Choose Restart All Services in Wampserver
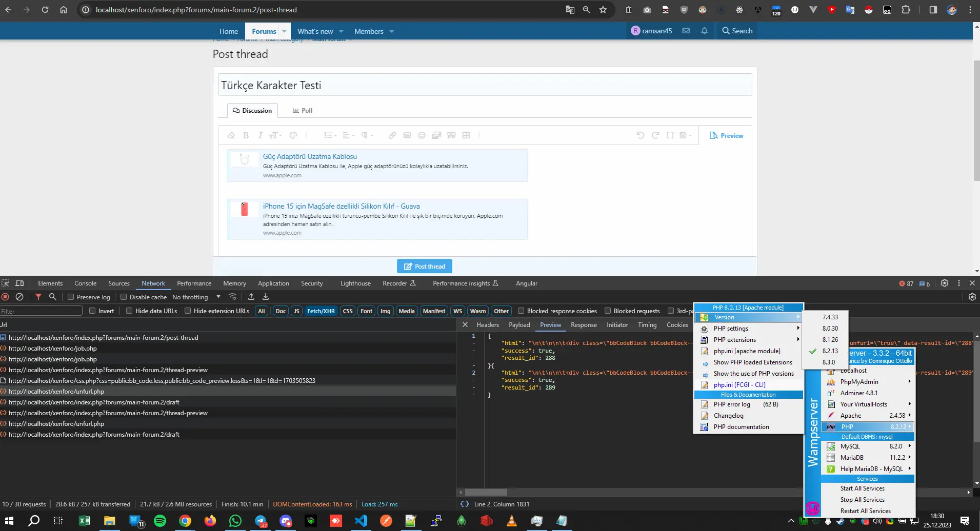The height and width of the screenshot is (531, 980). point(866,511)
